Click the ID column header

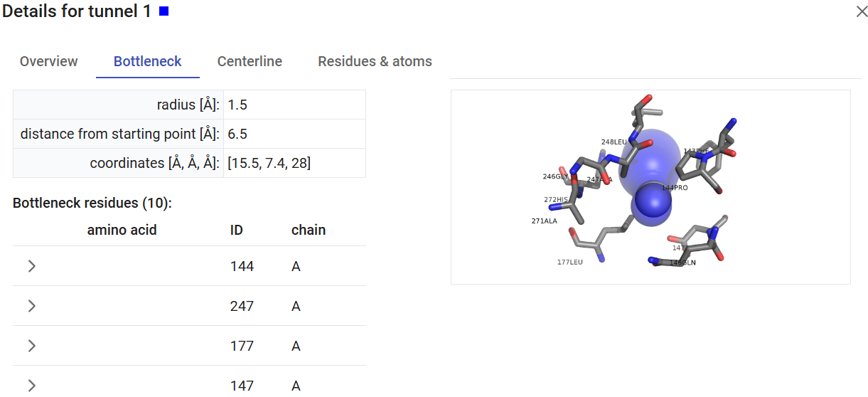(x=237, y=230)
